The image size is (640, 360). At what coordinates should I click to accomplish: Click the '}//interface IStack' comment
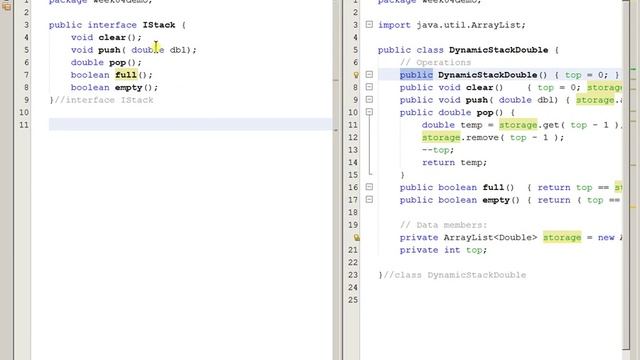click(x=101, y=100)
